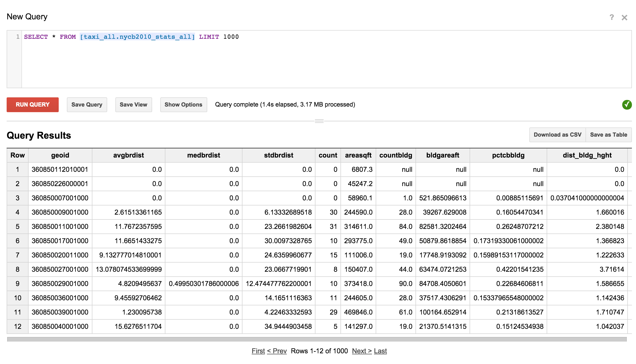
Task: Open the help icon next to New Query
Action: pyautogui.click(x=612, y=17)
